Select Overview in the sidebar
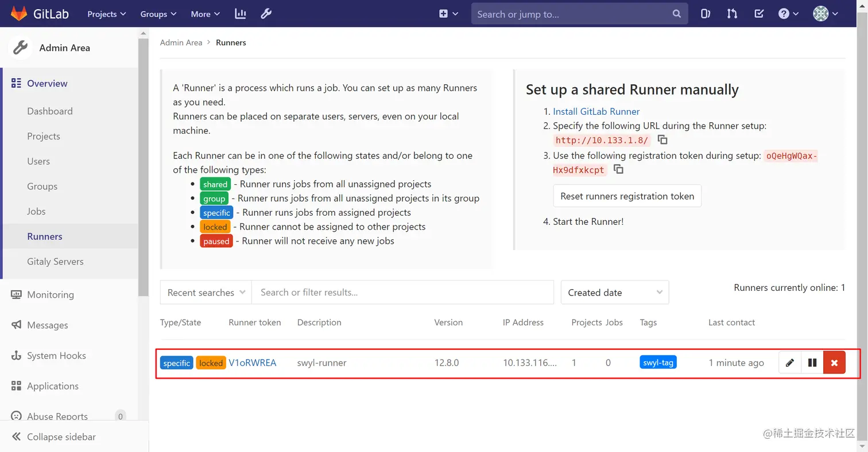Screen dimensions: 868x452 (47, 83)
